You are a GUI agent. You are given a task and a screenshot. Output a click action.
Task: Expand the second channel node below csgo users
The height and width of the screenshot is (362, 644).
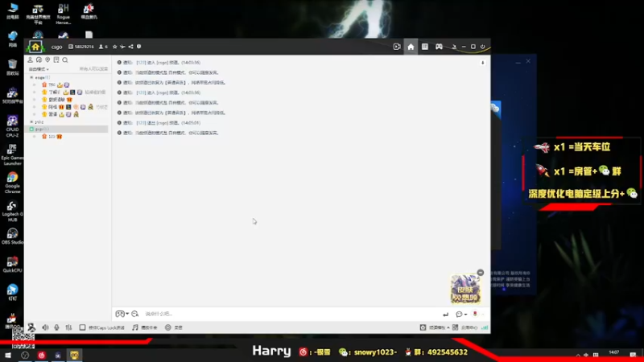coord(31,122)
